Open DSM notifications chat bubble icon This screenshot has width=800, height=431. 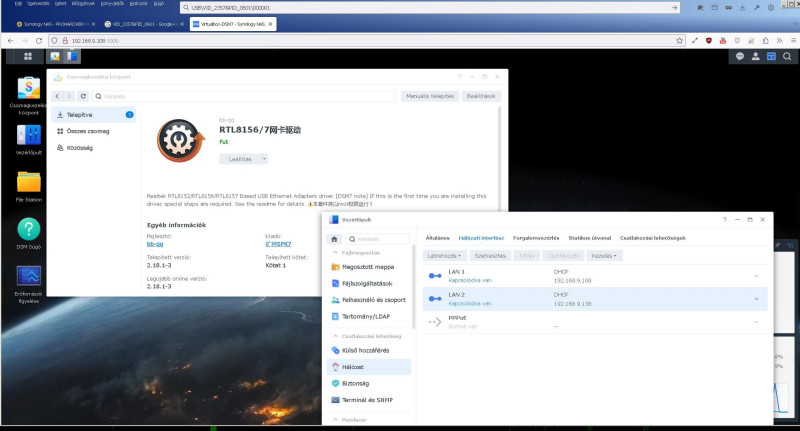pyautogui.click(x=740, y=56)
